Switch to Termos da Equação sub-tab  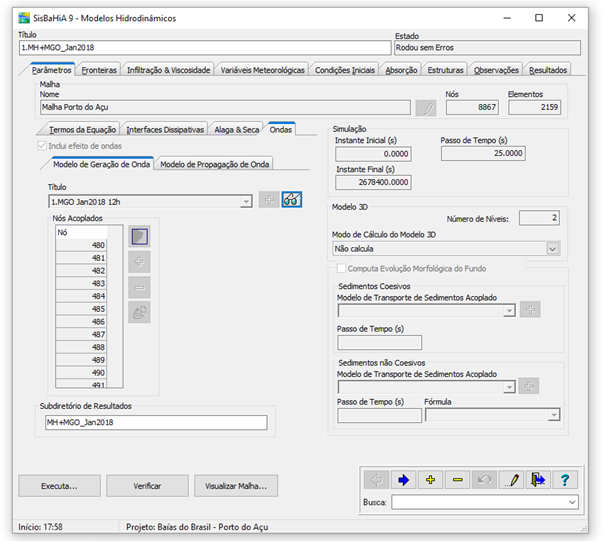pos(82,130)
